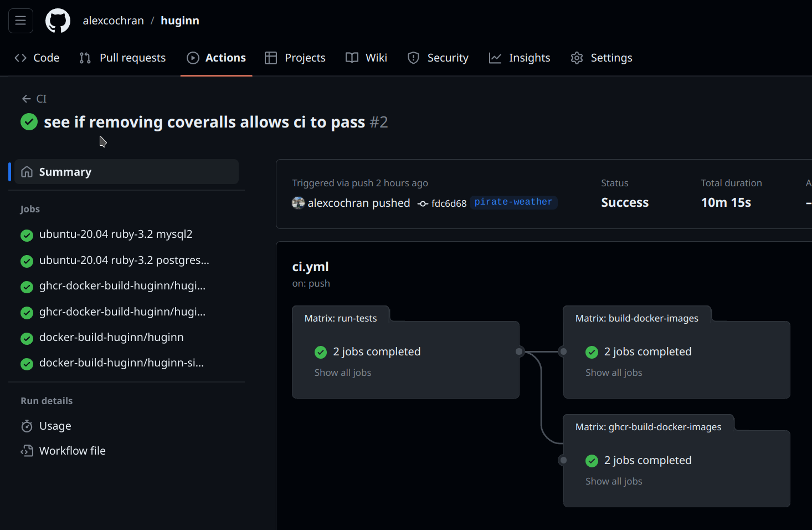The width and height of the screenshot is (812, 530).
Task: Click the Security shield icon
Action: (413, 58)
